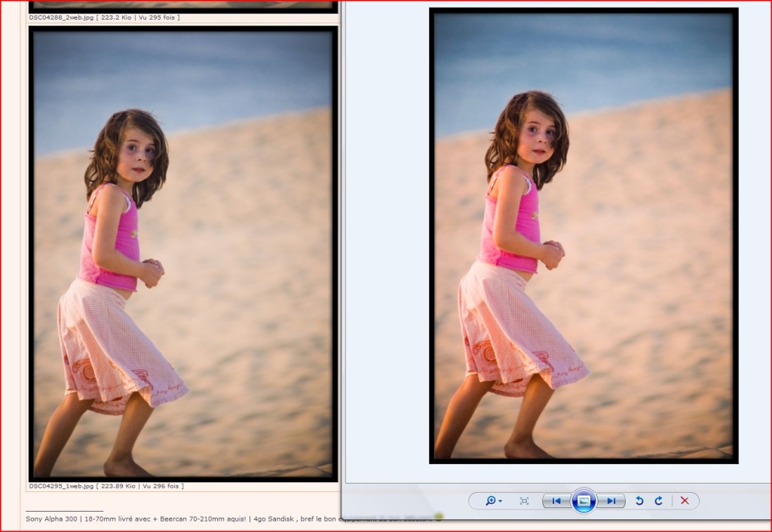Click the DSC04288_2web.jpg filename caption
The image size is (772, 532).
(x=61, y=17)
